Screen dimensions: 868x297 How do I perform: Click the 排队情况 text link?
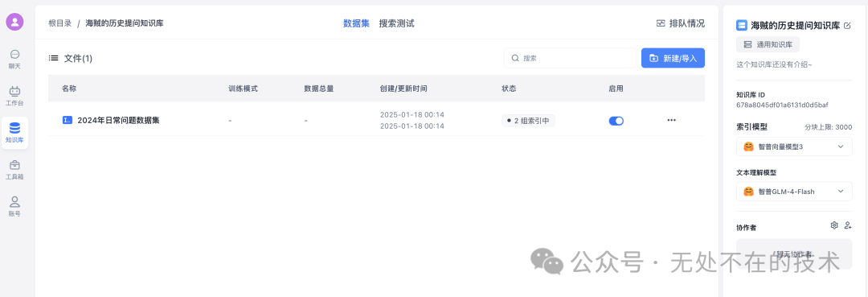click(x=687, y=23)
